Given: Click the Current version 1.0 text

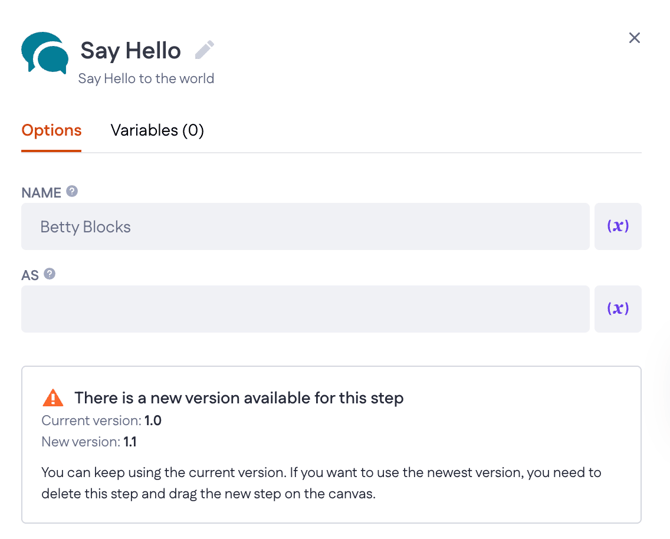Looking at the screenshot, I should 101,421.
